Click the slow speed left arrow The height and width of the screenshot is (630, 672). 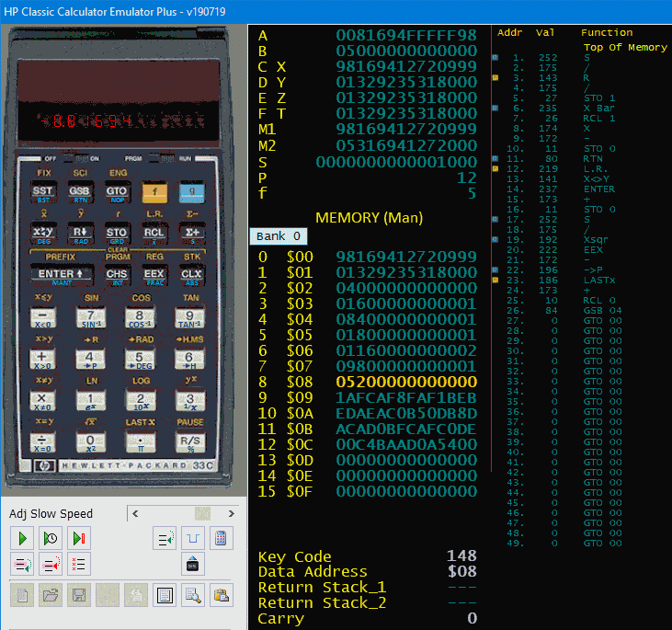[135, 513]
